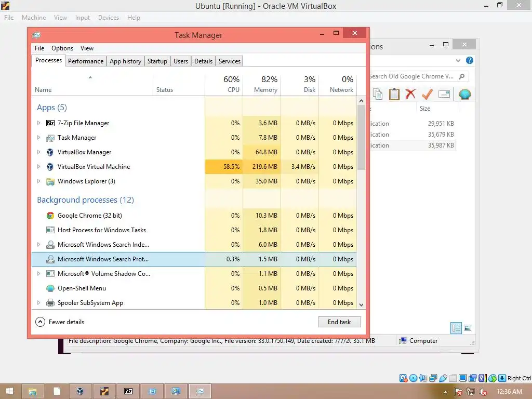Switch Explorer to large icons view
The height and width of the screenshot is (399, 532).
point(468,328)
